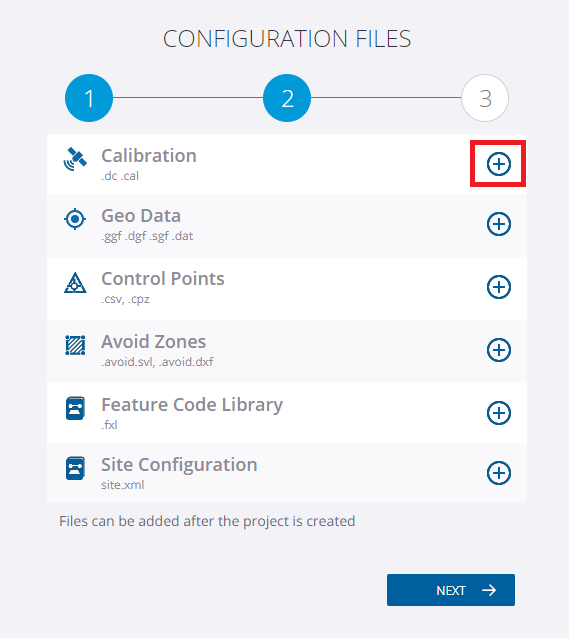Select wizard step 2 circle
Image resolution: width=569 pixels, height=638 pixels.
[287, 98]
